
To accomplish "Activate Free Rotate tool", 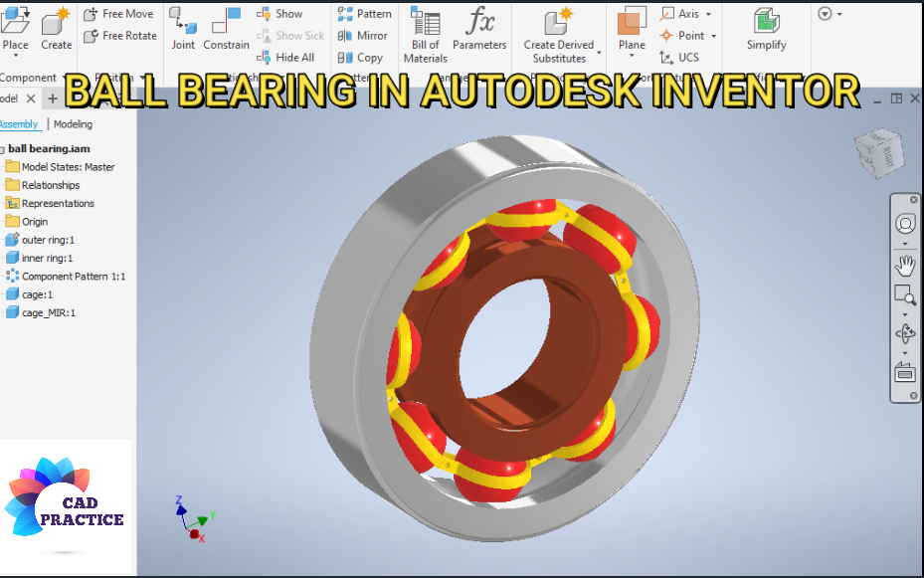I will [x=120, y=36].
